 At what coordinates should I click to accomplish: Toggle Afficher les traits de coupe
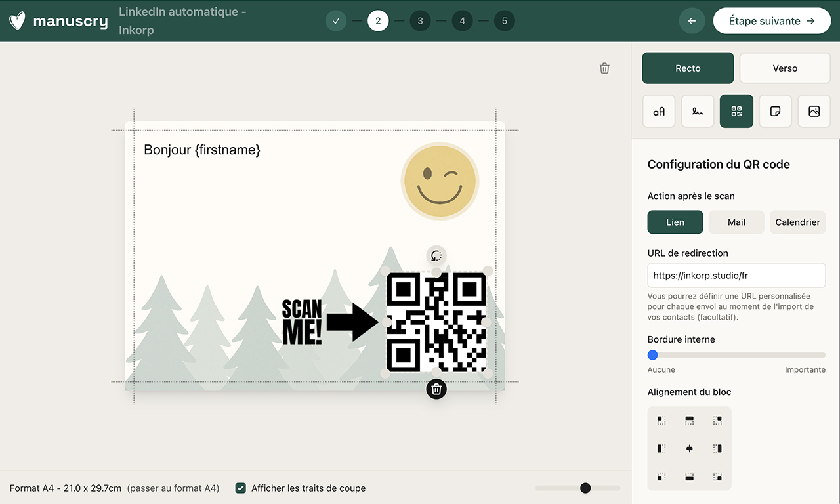[x=240, y=488]
